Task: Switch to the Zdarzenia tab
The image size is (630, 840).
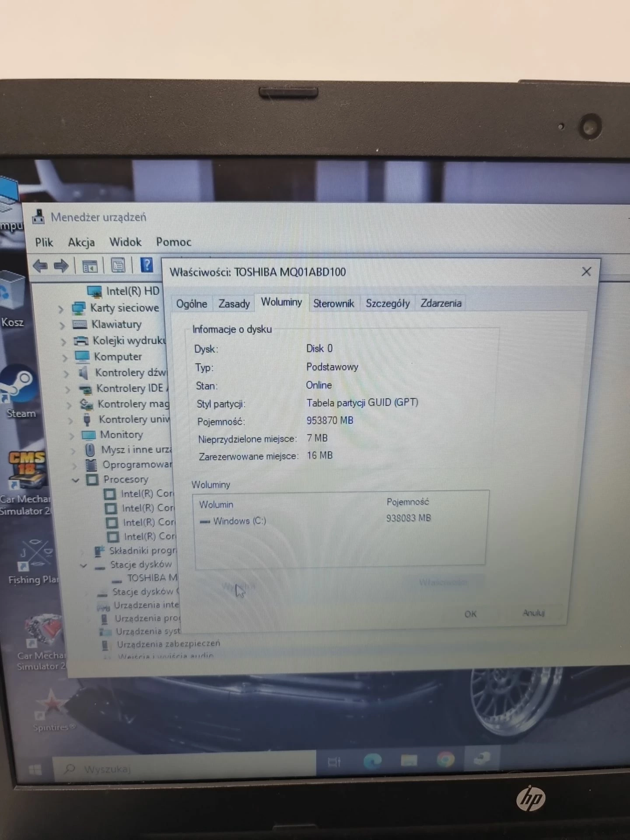Action: 441,303
